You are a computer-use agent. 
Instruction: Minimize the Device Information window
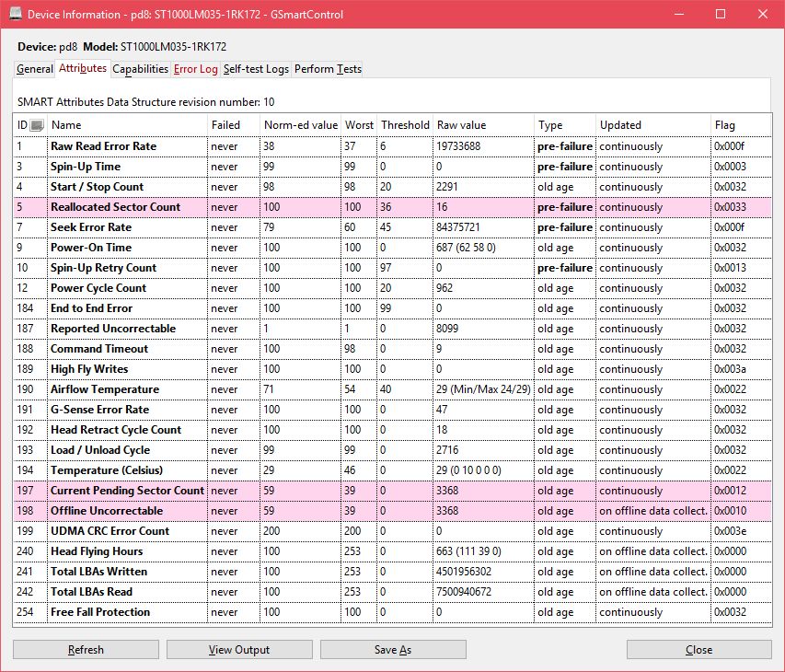pos(678,14)
